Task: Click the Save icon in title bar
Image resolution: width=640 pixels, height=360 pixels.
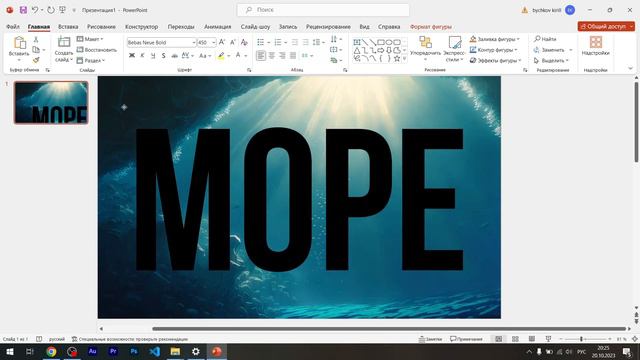Action: [x=23, y=10]
